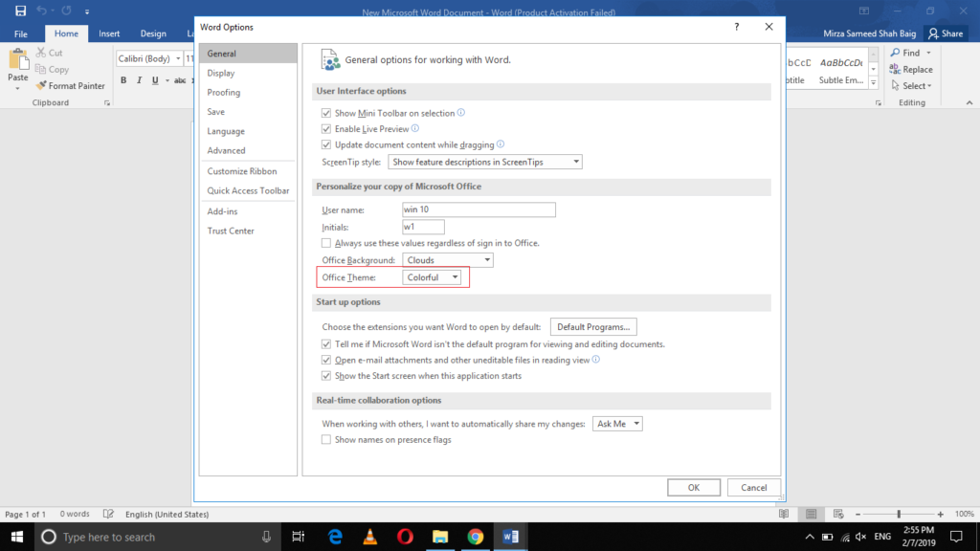
Task: Expand the Styles gallery more arrow
Action: pyautogui.click(x=874, y=83)
